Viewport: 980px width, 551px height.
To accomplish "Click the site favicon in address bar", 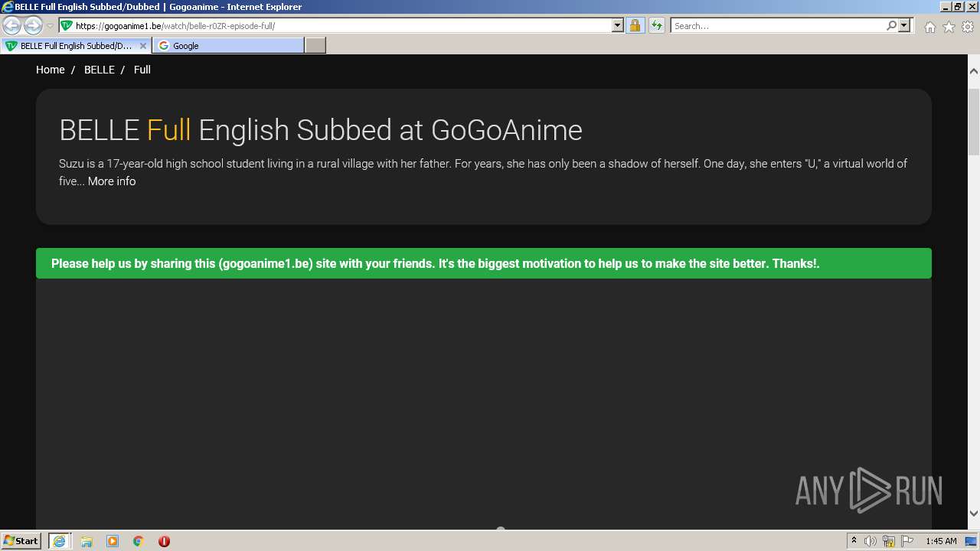I will tap(67, 26).
